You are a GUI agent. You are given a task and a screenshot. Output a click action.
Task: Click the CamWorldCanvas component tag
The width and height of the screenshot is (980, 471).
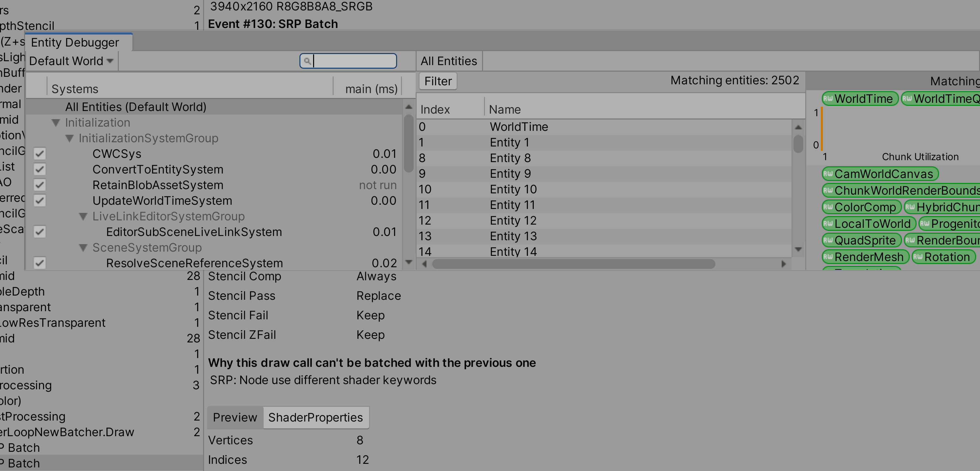click(880, 174)
